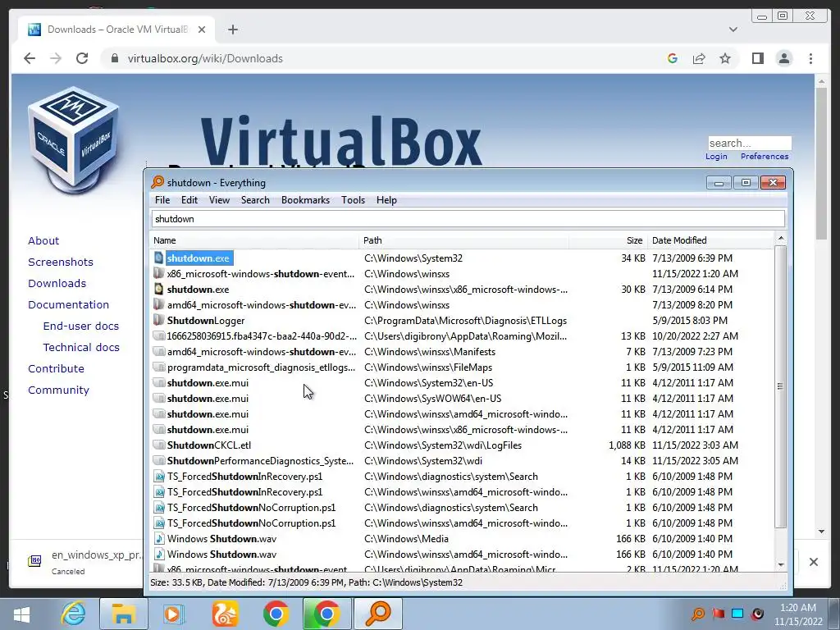
Task: Launch Internet Explorer from taskbar
Action: click(x=73, y=614)
